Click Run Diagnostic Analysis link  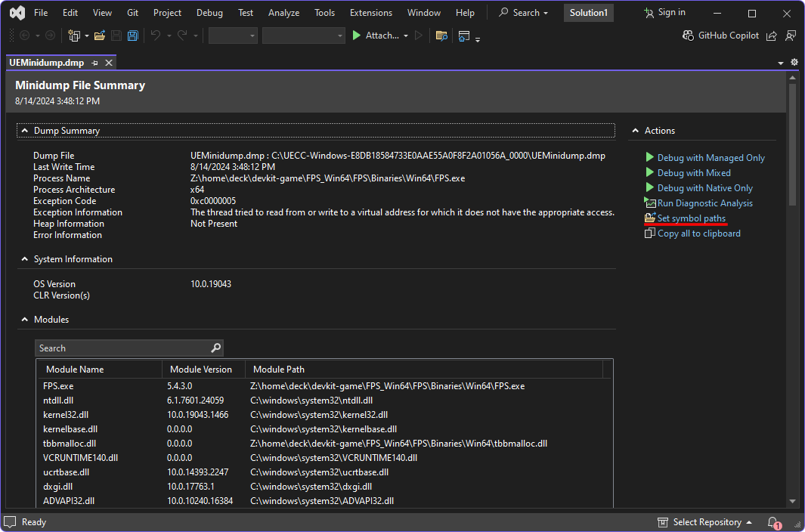click(x=704, y=203)
